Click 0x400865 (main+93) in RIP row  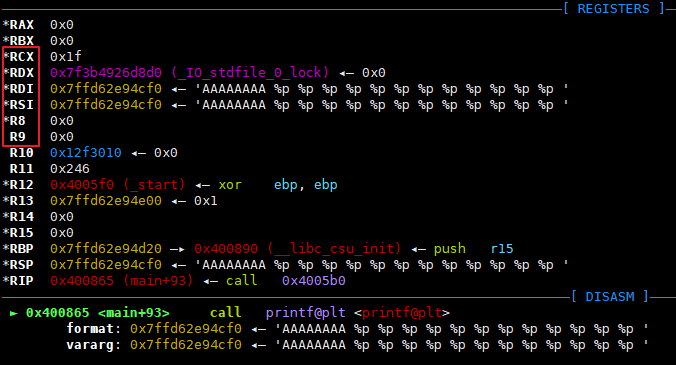pos(122,281)
